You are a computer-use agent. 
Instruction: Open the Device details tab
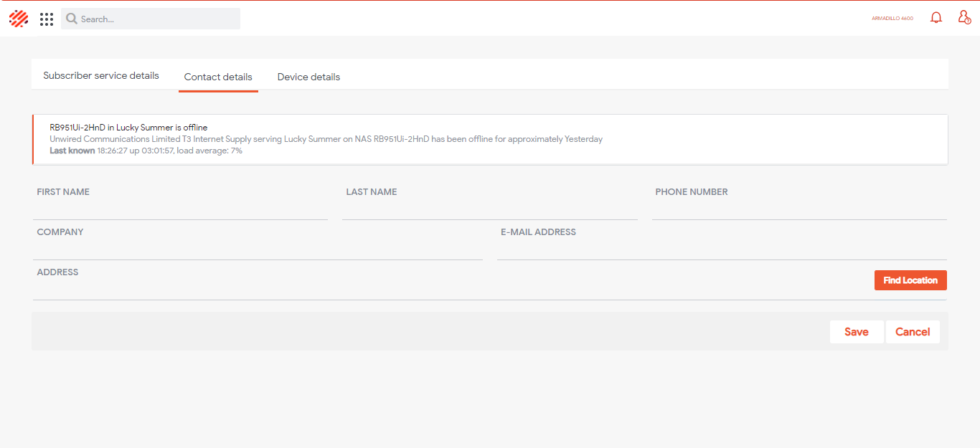[308, 77]
